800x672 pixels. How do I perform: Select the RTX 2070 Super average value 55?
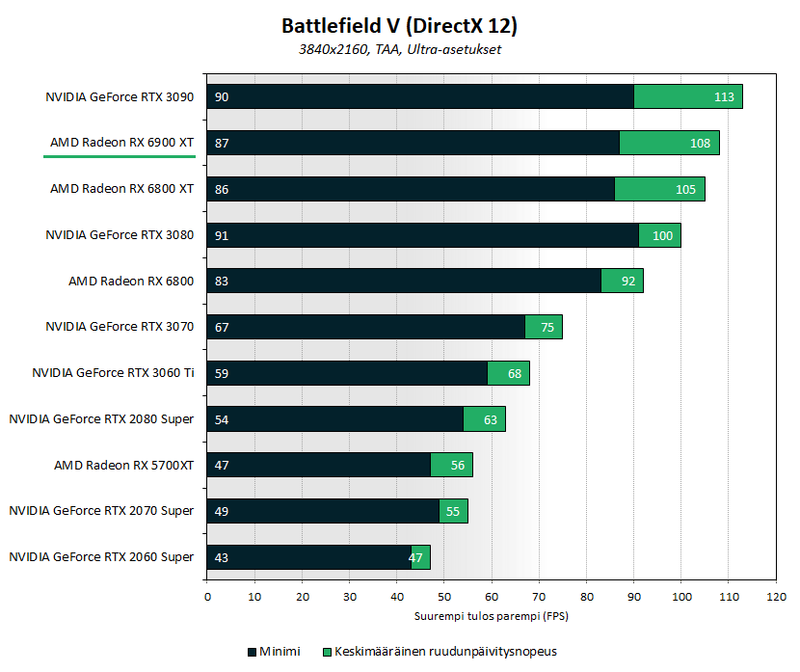453,512
